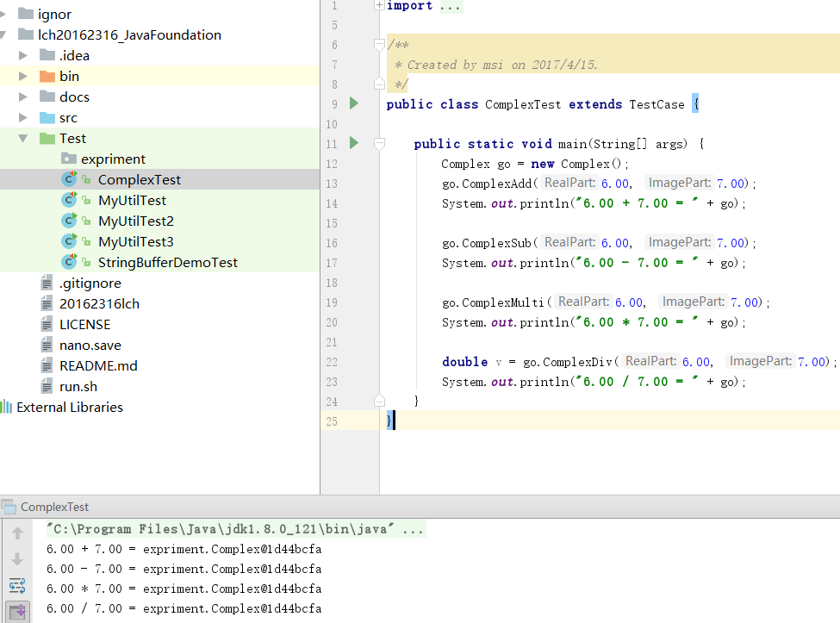Viewport: 840px width, 623px height.
Task: Collapse the Javadoc comment block start
Action: click(x=379, y=45)
